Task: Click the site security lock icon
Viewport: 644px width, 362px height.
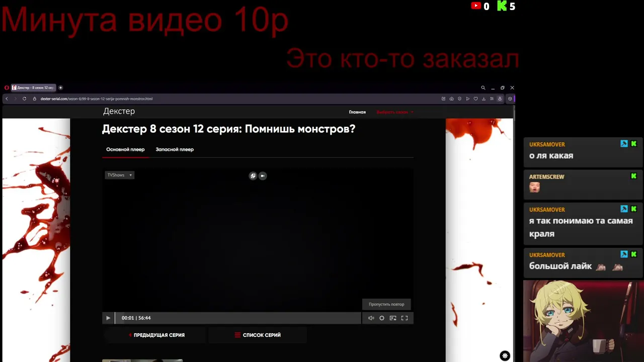Action: coord(35,99)
